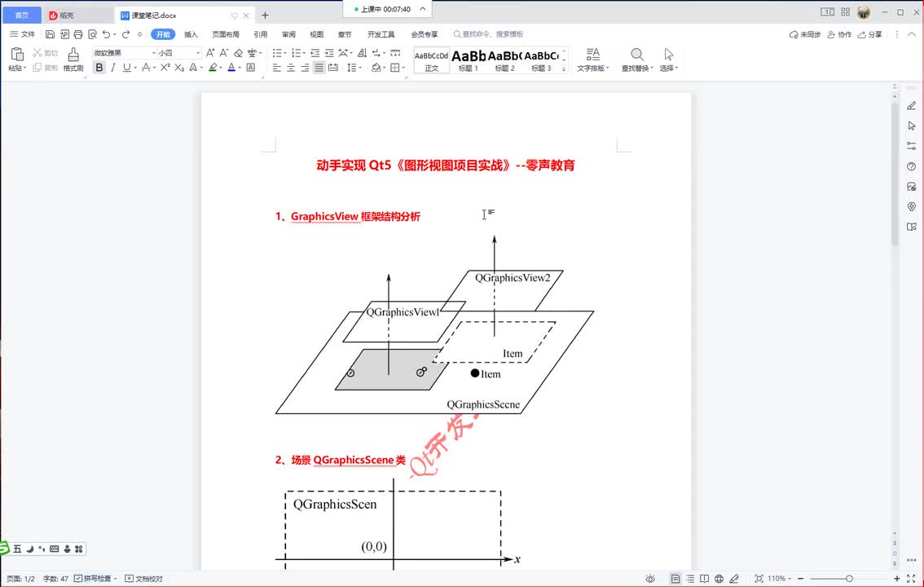Click the Paste clipboard icon
This screenshot has height=587, width=924.
coord(17,55)
